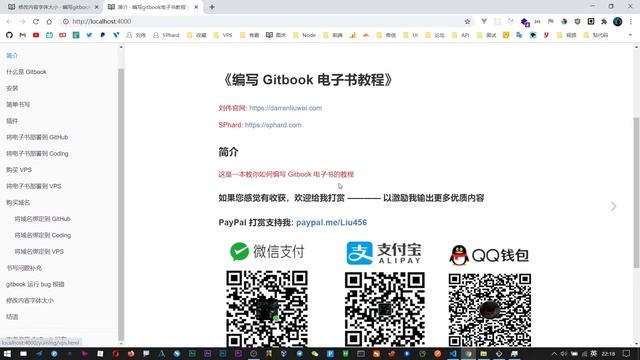Open the YouTube bookmark icon

[36, 35]
